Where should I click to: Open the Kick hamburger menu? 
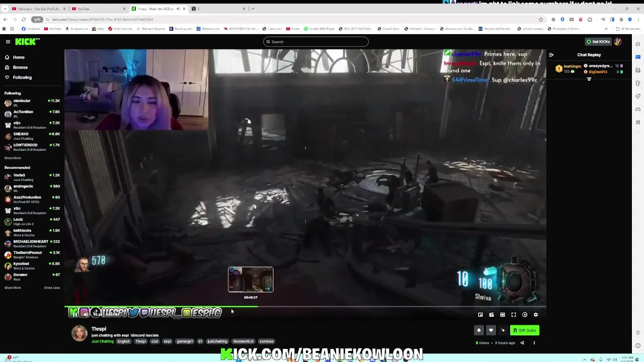coord(8,42)
